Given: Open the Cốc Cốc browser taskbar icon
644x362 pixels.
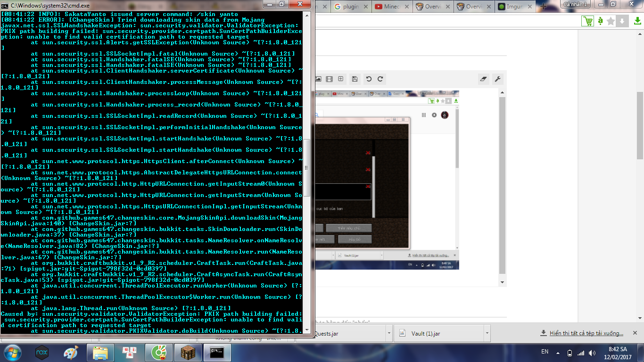Looking at the screenshot, I should coord(158,352).
